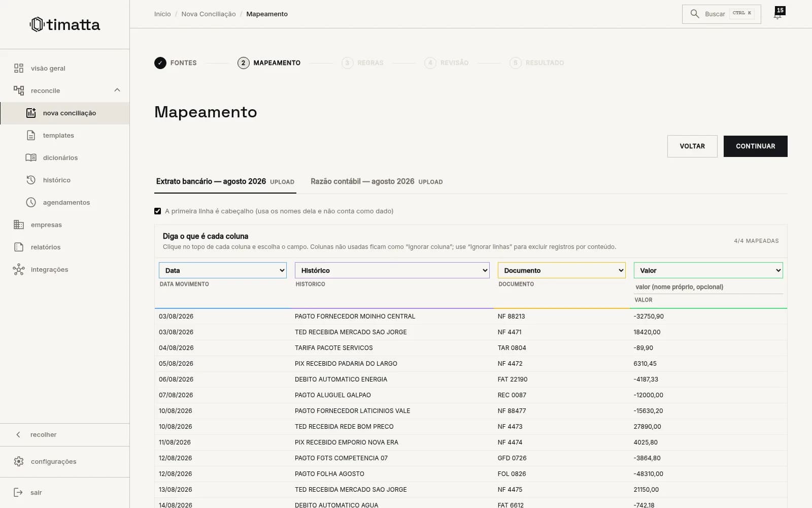Image resolution: width=812 pixels, height=508 pixels.
Task: Open the dicionários book icon
Action: tap(31, 157)
